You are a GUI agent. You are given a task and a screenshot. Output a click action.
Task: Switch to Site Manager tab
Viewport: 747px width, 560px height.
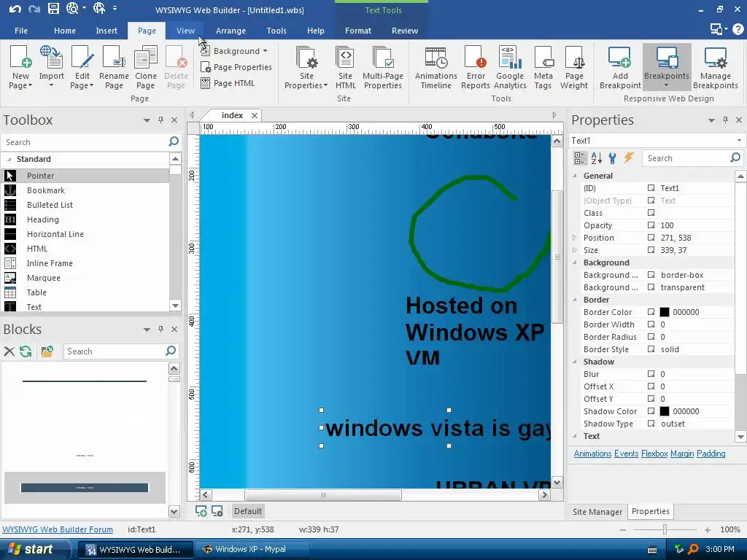click(x=597, y=511)
